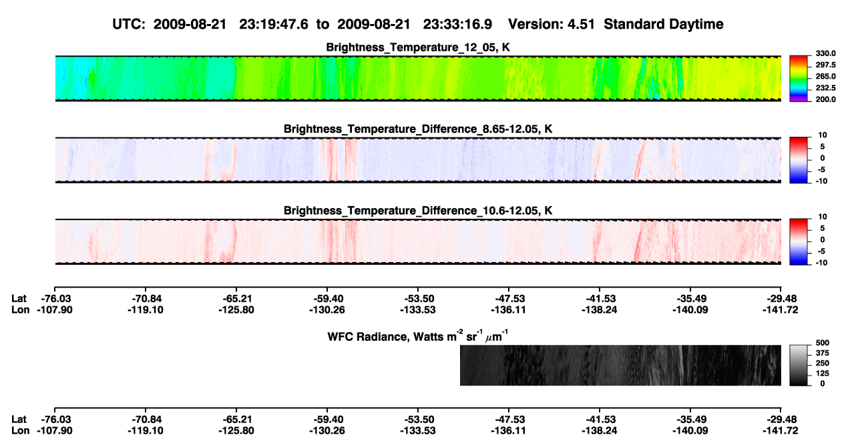Click latitude -76.03 on the bottom axis
Image resolution: width=868 pixels, height=445 pixels.
tap(55, 419)
